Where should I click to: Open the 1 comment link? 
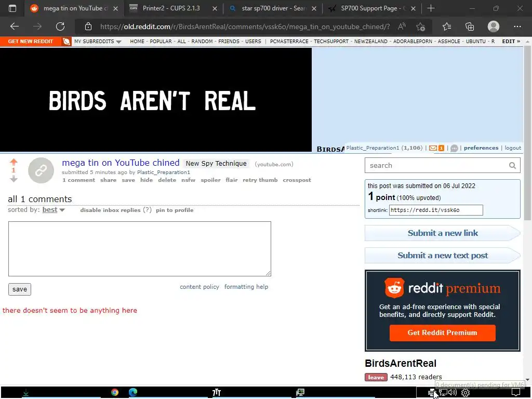pyautogui.click(x=79, y=180)
